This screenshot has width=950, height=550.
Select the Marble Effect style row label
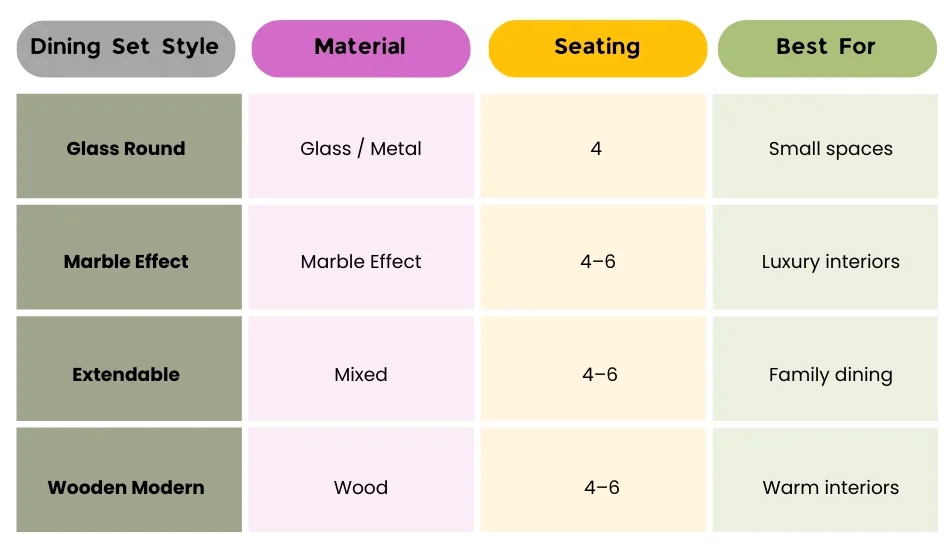pyautogui.click(x=127, y=261)
